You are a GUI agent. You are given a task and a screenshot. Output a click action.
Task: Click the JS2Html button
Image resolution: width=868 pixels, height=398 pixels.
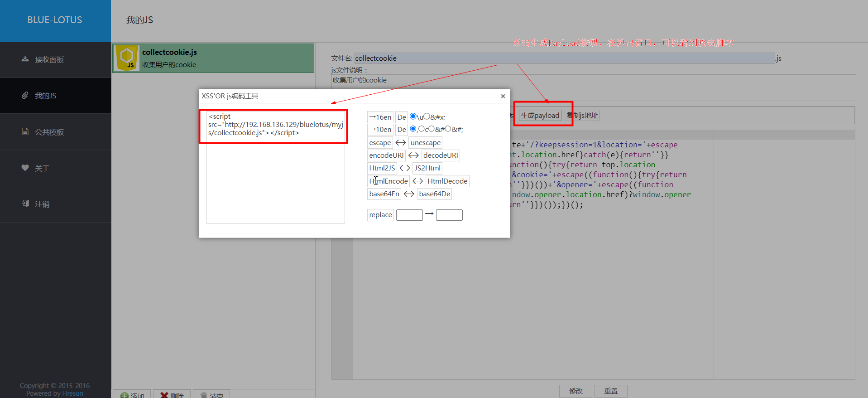427,168
